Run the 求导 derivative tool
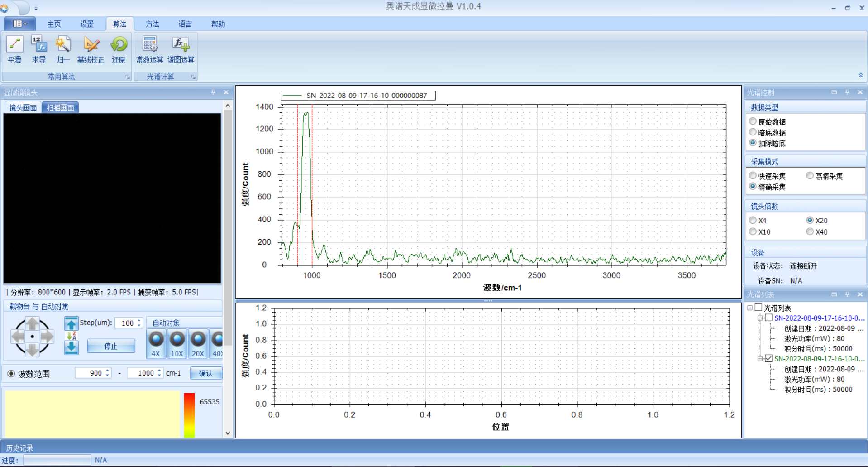The height and width of the screenshot is (467, 868). [x=39, y=50]
